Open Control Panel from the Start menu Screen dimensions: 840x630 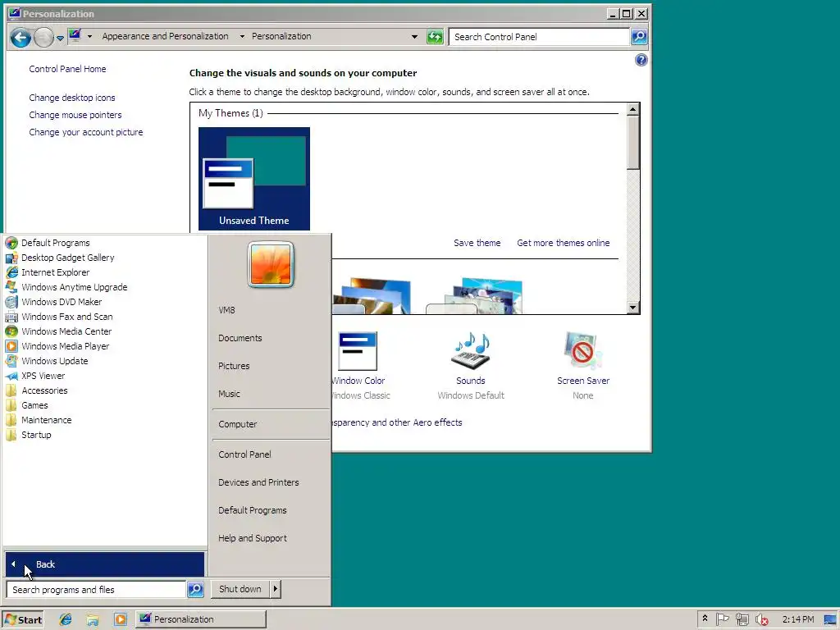[x=244, y=454]
